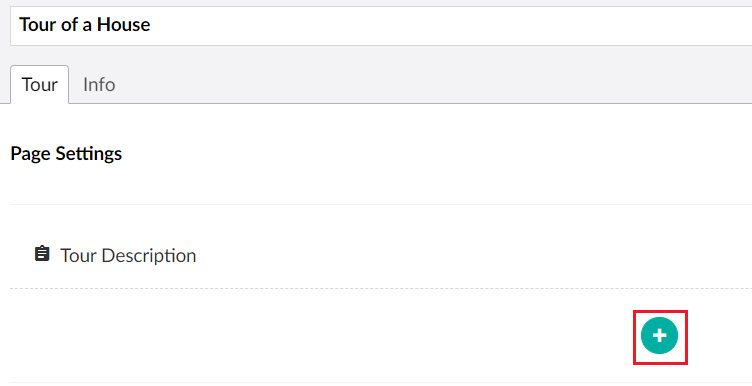Open the Tour Description label
The height and width of the screenshot is (386, 752).
(128, 256)
